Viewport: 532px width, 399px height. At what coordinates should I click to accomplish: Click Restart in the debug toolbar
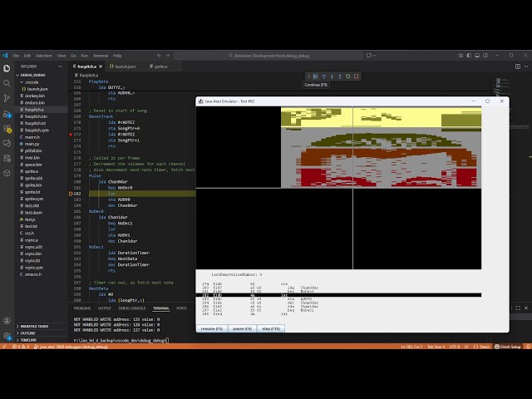point(348,76)
